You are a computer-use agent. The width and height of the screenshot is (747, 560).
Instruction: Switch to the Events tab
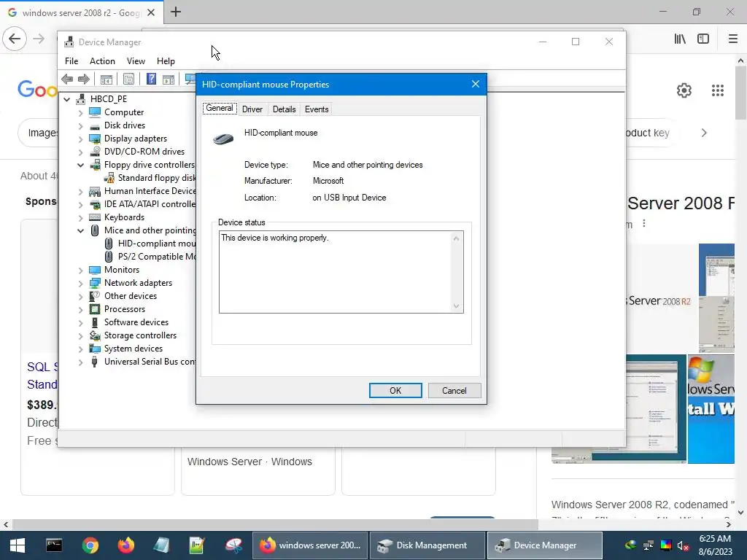pyautogui.click(x=317, y=109)
